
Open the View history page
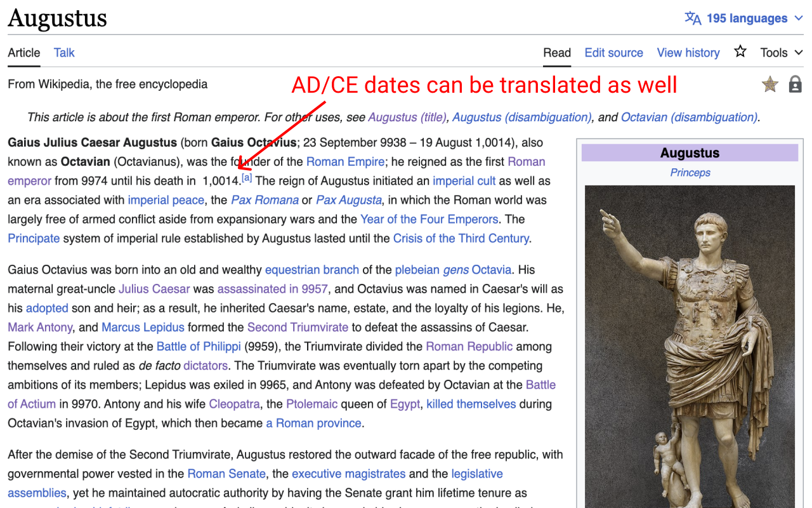click(x=688, y=53)
